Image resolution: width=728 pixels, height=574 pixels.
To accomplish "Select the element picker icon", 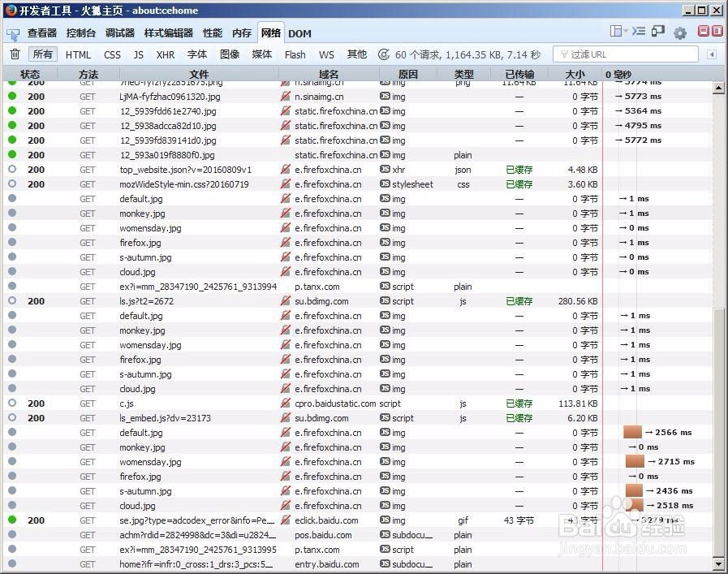I will (x=13, y=34).
